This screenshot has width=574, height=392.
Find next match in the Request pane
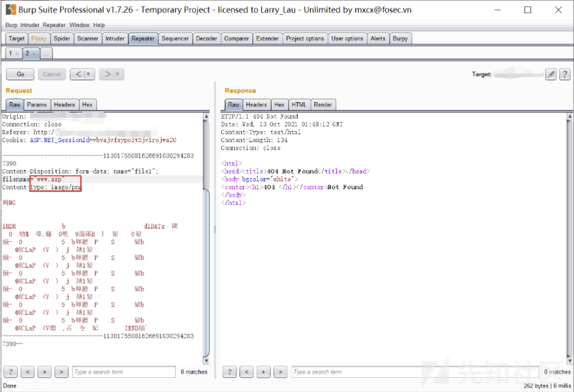(61, 372)
